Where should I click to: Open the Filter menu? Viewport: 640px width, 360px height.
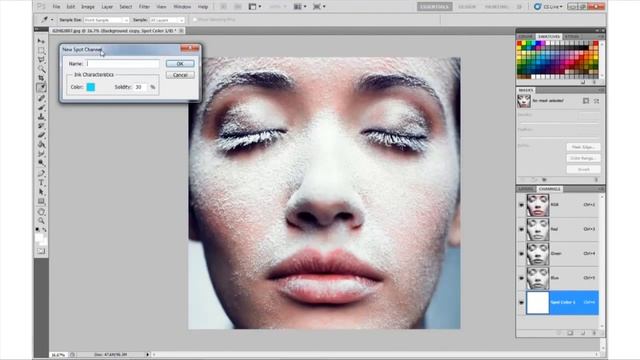[x=144, y=7]
